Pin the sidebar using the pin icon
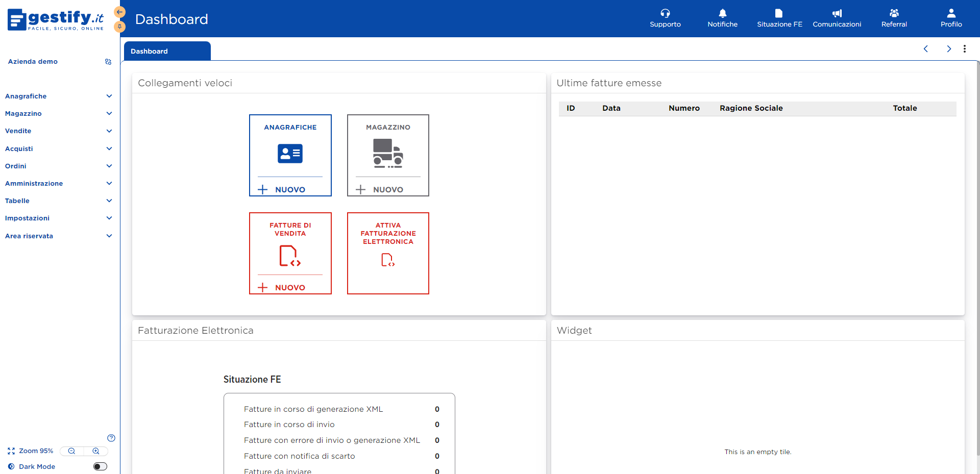980x474 pixels. (120, 27)
